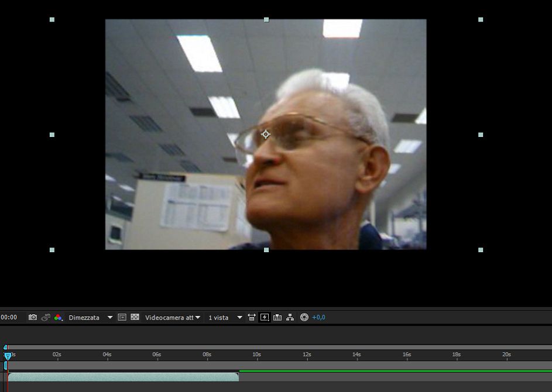Viewport: 552px width, 392px height.
Task: Click the 10s mark on time ruler
Action: pos(256,355)
